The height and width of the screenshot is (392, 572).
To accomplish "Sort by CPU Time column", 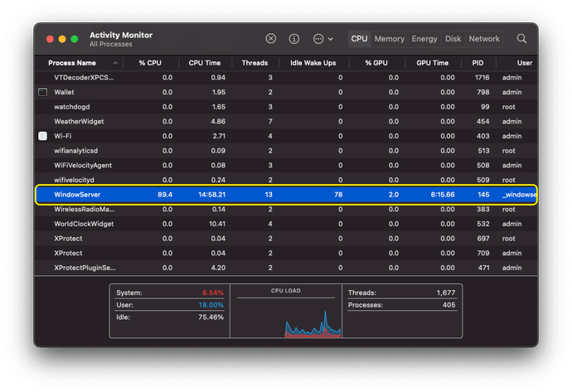I will coord(205,63).
